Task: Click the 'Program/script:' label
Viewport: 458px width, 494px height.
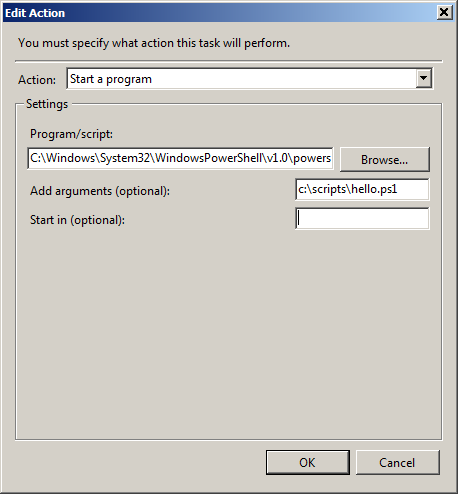Action: (x=71, y=134)
